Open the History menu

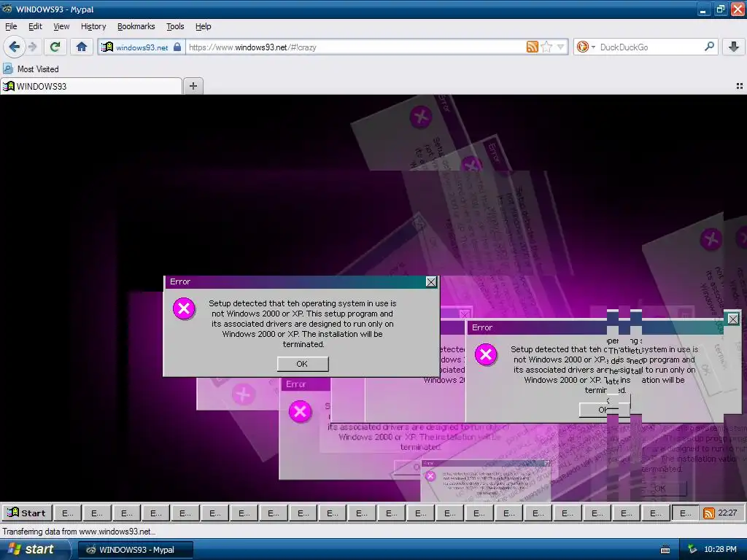(x=93, y=26)
